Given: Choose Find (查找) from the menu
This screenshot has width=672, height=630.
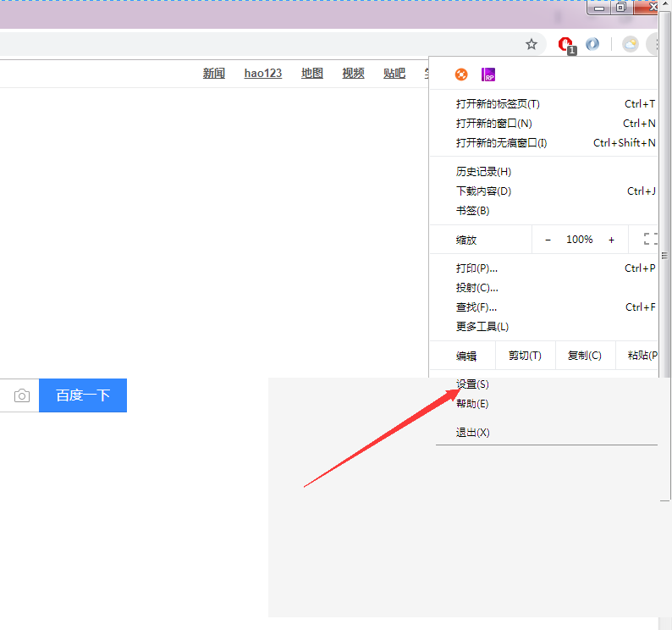Looking at the screenshot, I should [x=544, y=307].
